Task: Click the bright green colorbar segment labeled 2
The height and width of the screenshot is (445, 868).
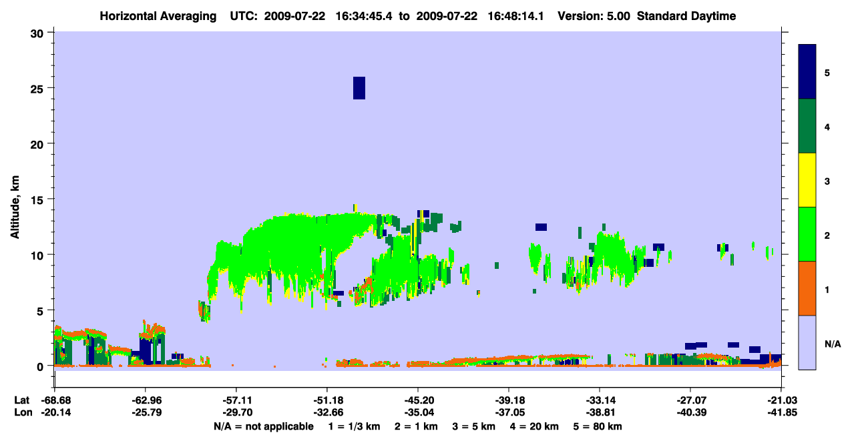Action: pyautogui.click(x=807, y=234)
